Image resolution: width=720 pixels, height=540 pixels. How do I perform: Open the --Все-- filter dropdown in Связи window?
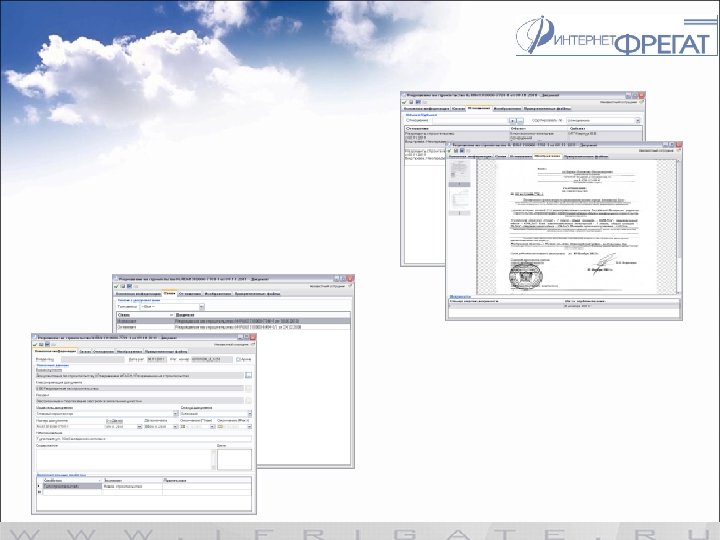202,307
